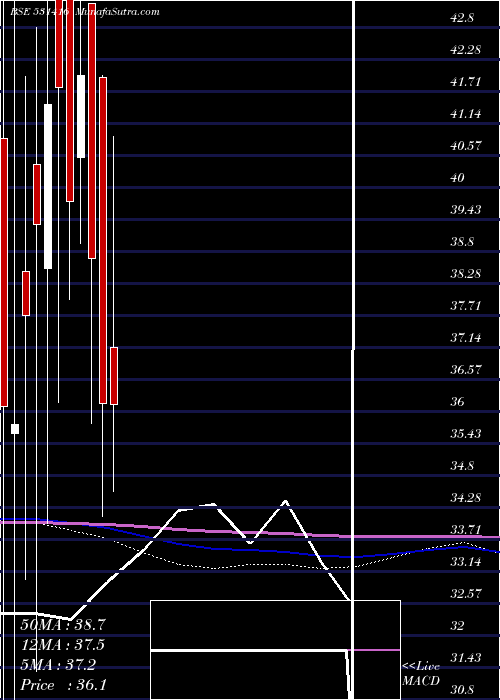Click the 36 price axis label

(458, 401)
